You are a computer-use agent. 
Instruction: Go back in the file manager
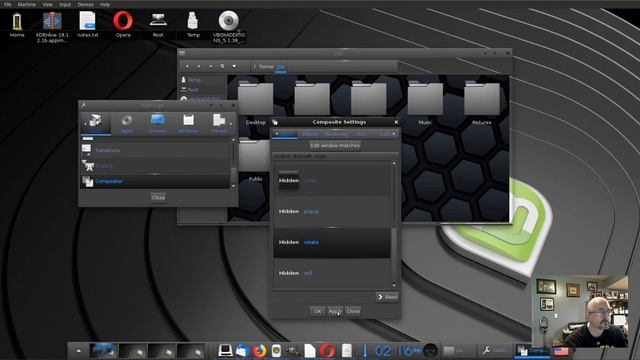187,66
